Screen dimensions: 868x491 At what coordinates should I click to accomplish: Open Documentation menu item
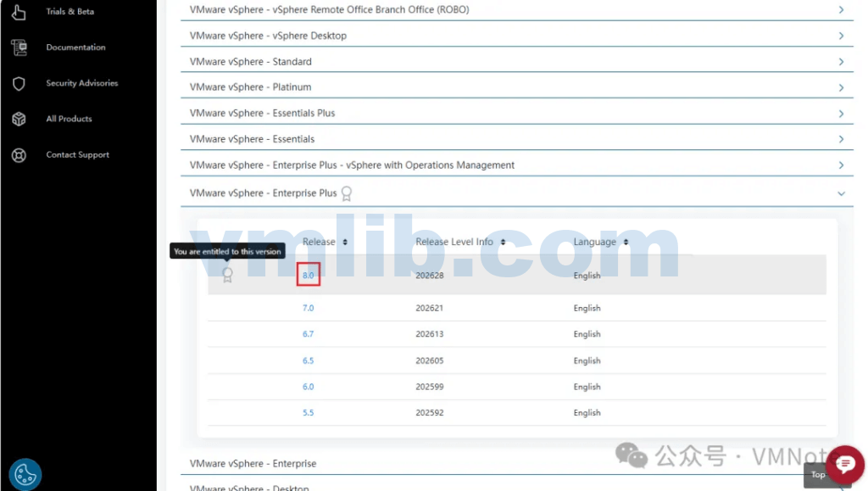coord(75,47)
